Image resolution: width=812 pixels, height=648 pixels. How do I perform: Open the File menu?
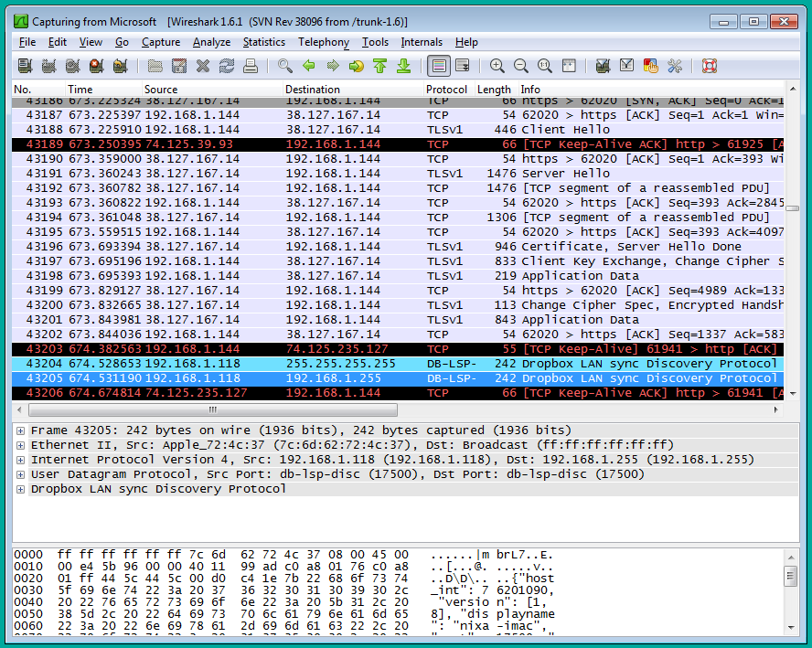point(27,42)
